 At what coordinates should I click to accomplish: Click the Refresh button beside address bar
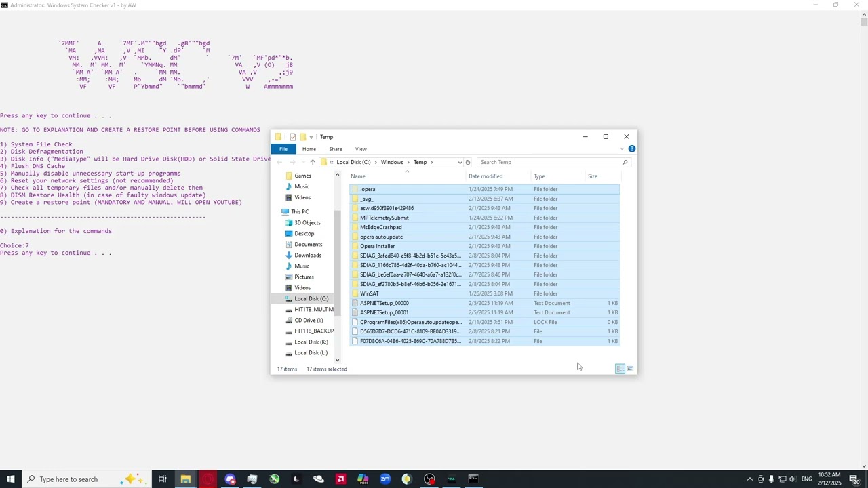(x=468, y=162)
